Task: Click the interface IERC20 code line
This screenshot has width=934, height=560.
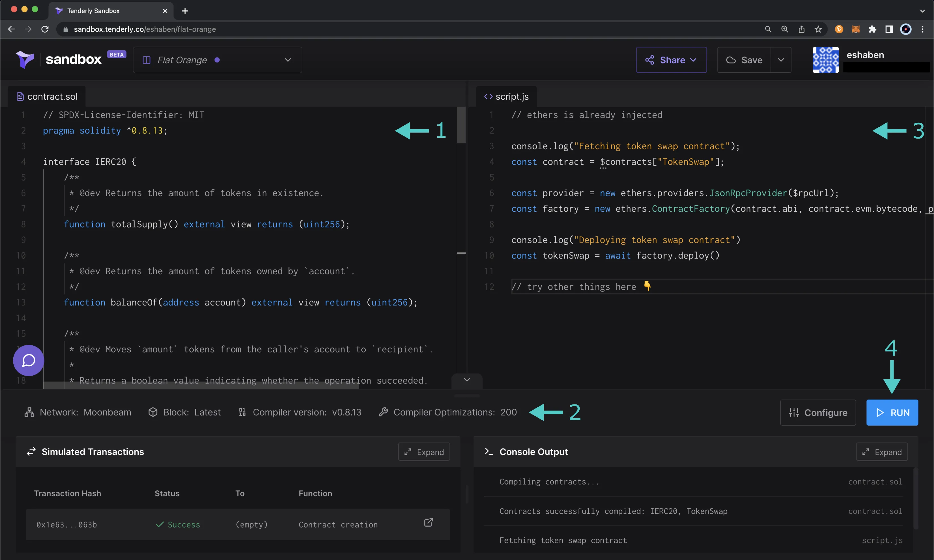Action: (x=89, y=162)
